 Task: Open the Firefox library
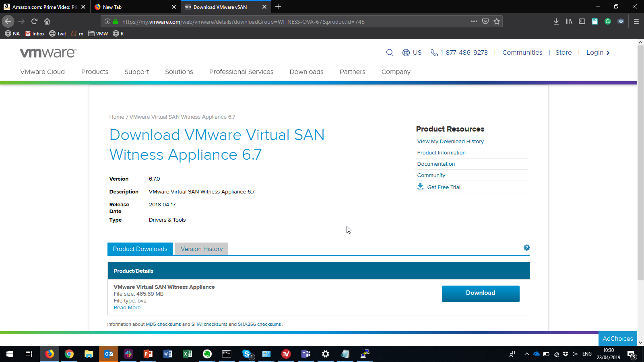(569, 21)
